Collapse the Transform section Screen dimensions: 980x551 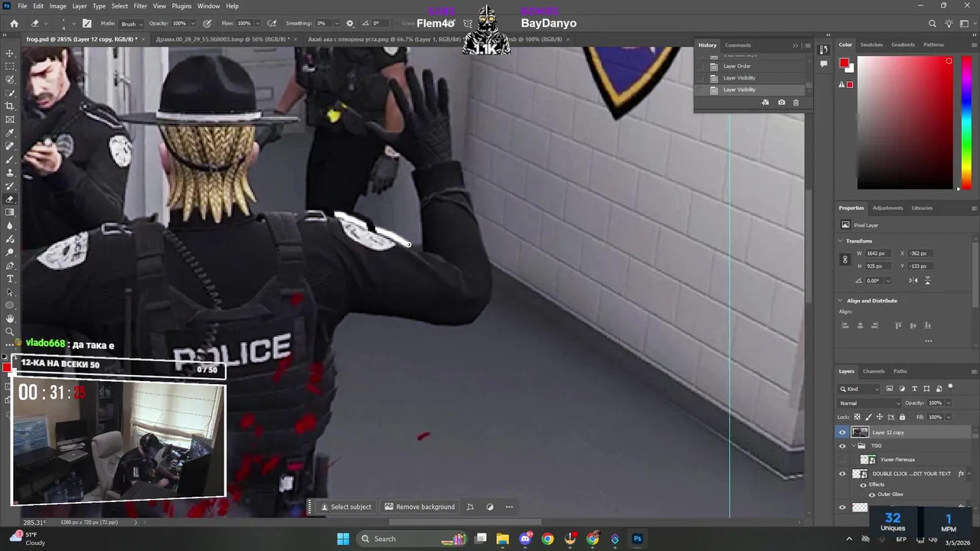point(841,241)
